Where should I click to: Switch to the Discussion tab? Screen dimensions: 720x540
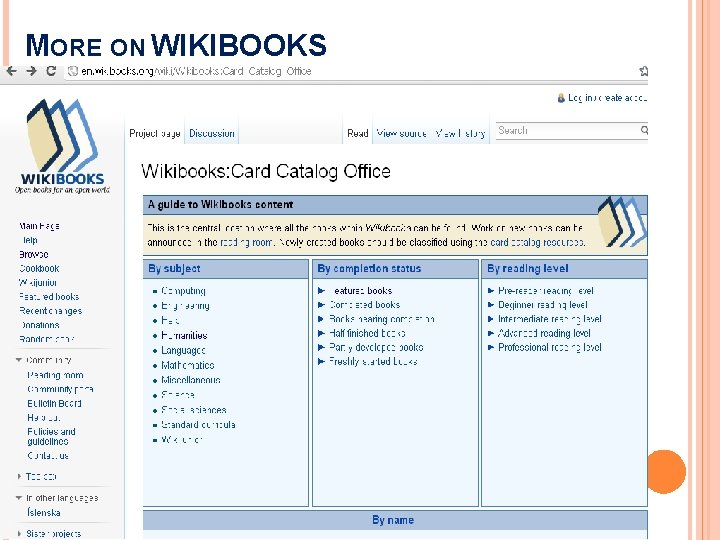point(212,133)
